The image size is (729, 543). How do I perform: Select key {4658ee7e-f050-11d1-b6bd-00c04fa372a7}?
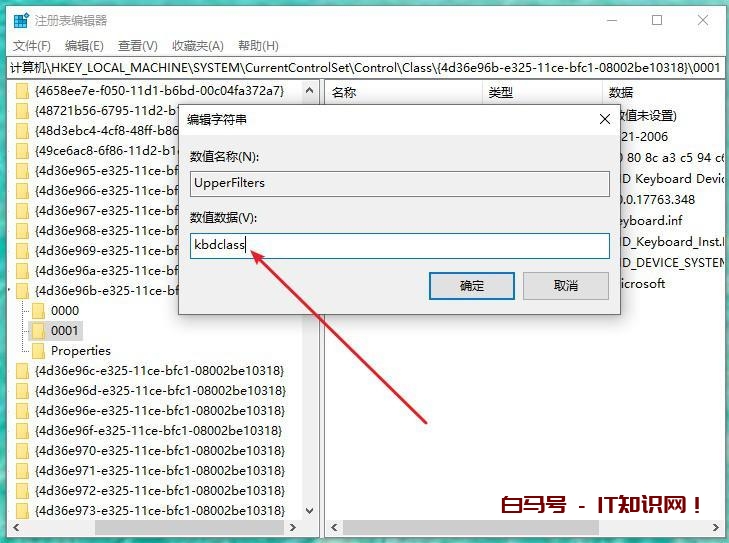[159, 91]
